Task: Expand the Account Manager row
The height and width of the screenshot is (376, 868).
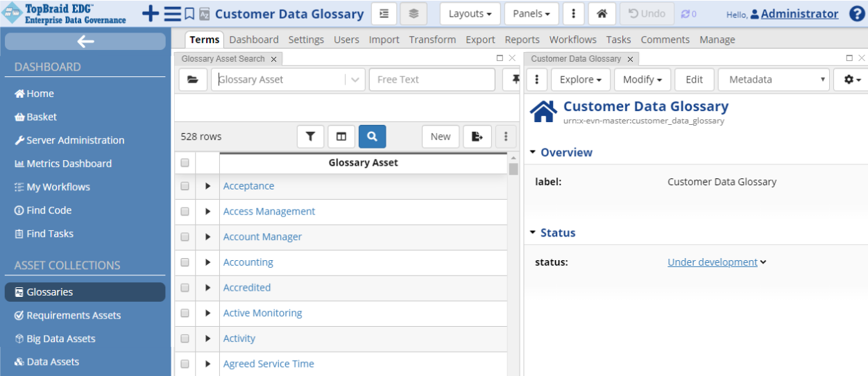Action: (207, 237)
